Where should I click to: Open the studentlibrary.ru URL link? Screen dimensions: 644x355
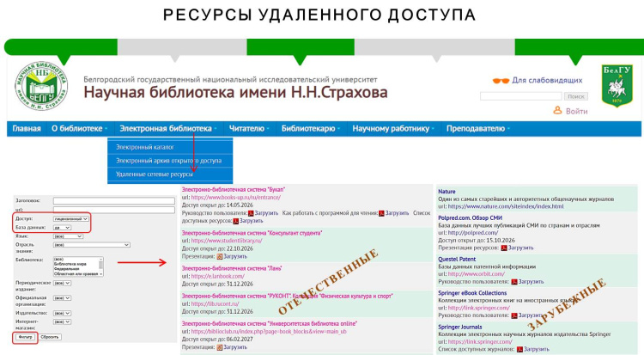(227, 241)
